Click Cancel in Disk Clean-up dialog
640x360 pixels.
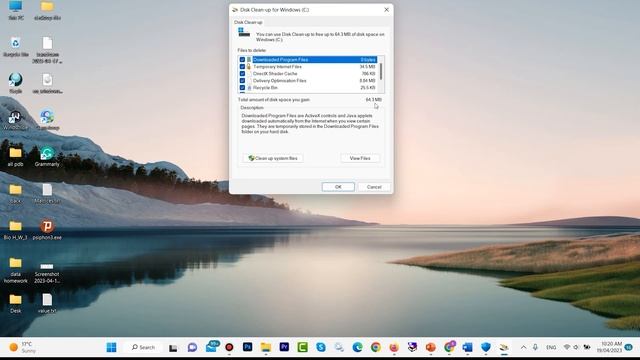click(x=374, y=187)
